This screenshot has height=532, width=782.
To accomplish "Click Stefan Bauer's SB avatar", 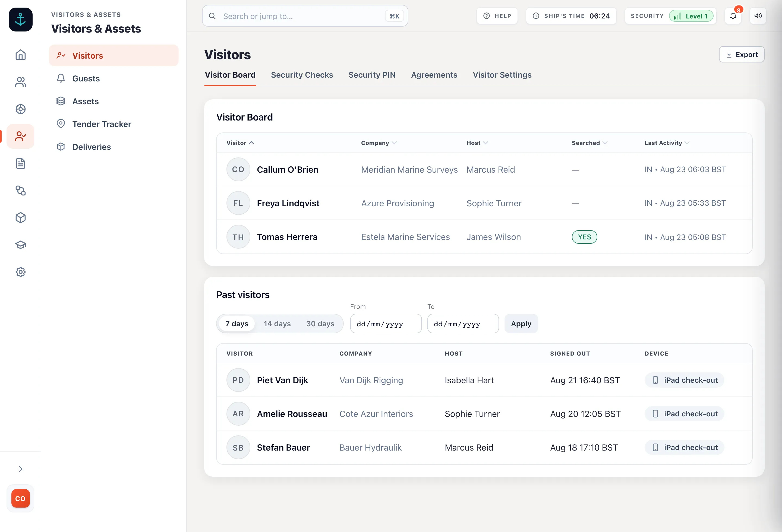I will pos(238,448).
